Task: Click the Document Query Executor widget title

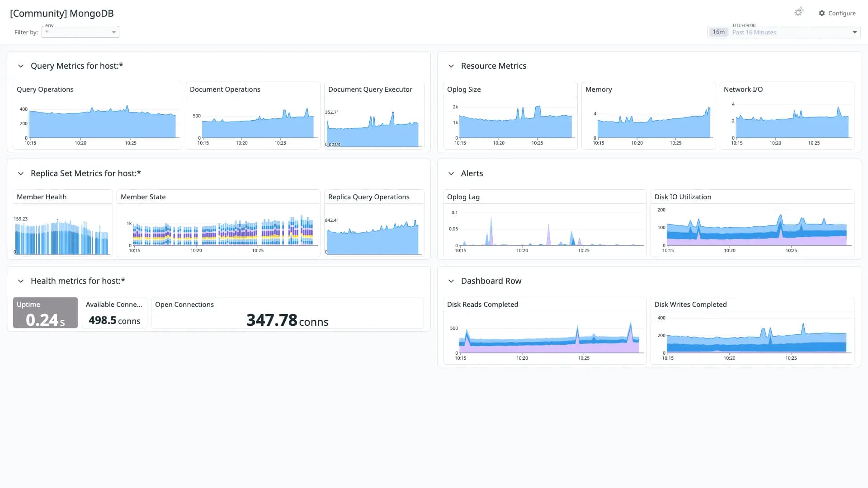Action: [x=370, y=89]
